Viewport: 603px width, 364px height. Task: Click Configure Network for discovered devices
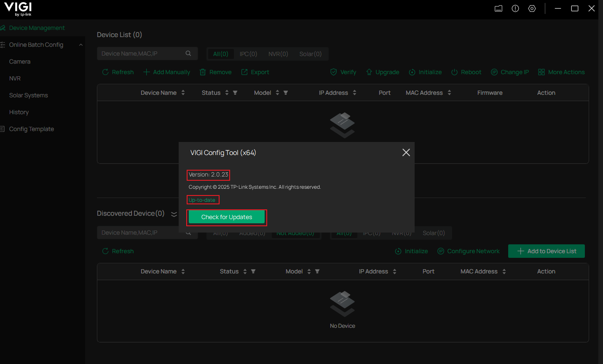tap(469, 251)
